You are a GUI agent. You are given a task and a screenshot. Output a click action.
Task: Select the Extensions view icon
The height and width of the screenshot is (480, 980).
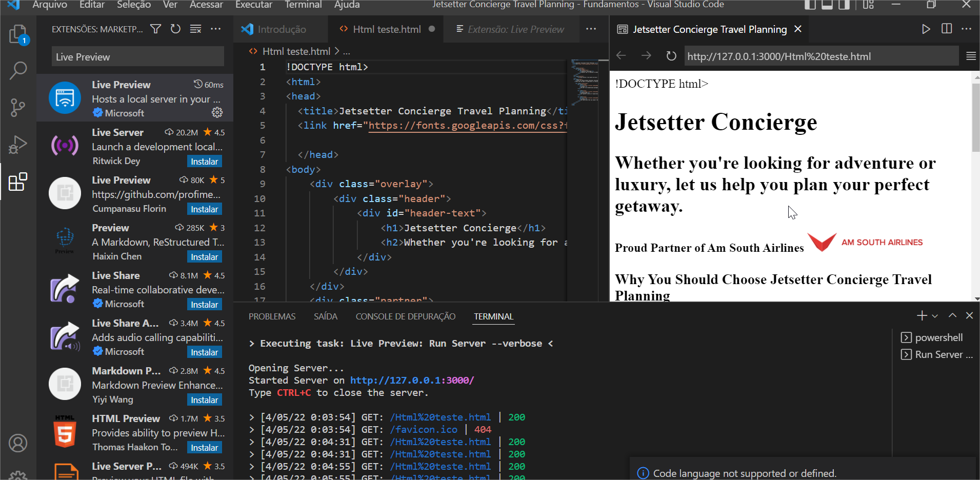[x=18, y=182]
